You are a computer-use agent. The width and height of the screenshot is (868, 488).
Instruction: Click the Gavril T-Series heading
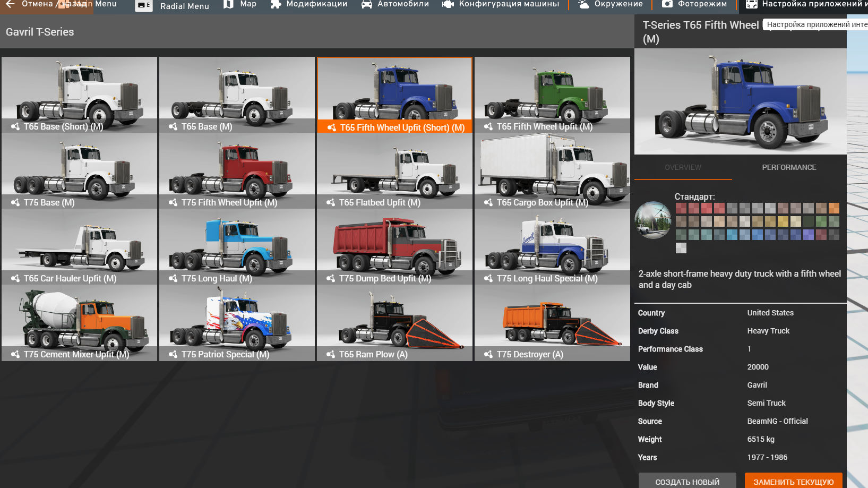click(40, 32)
